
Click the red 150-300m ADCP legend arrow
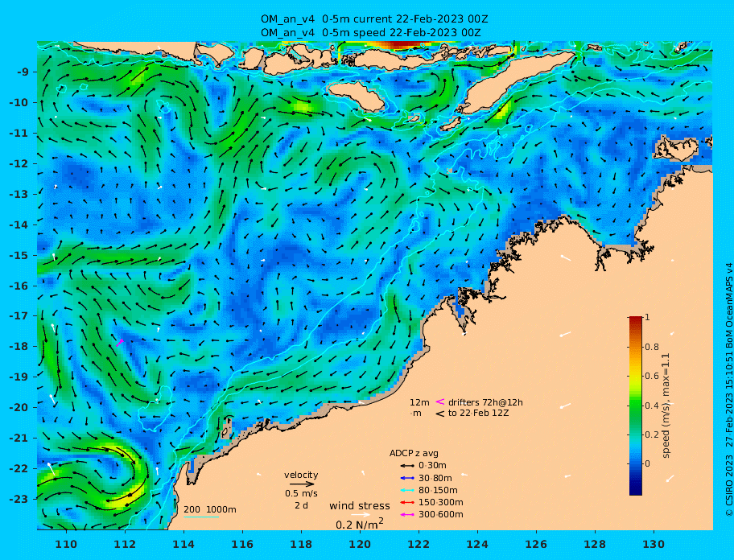coord(407,502)
